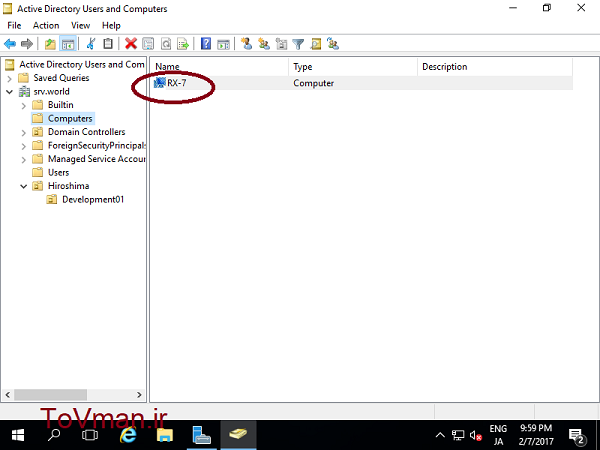Image resolution: width=600 pixels, height=450 pixels.
Task: Select the Saved Queries folder
Action: pos(54,78)
